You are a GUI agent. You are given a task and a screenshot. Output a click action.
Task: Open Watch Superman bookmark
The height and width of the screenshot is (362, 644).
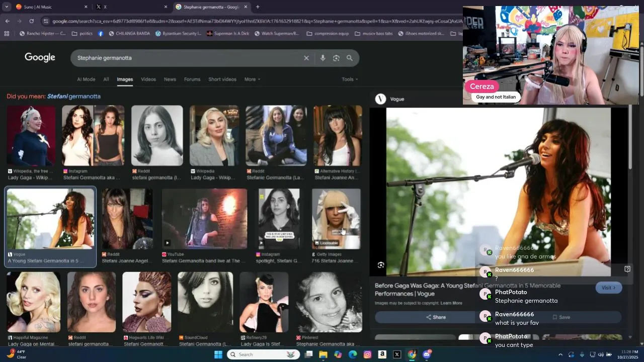coord(277,34)
